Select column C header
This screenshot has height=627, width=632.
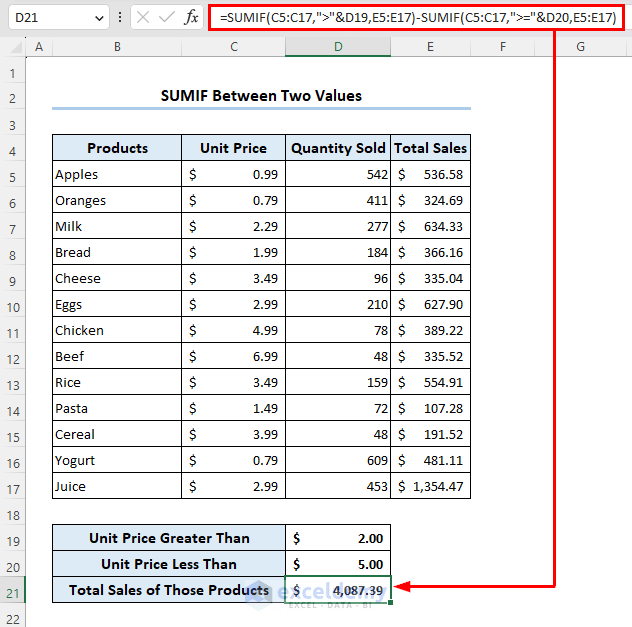233,47
